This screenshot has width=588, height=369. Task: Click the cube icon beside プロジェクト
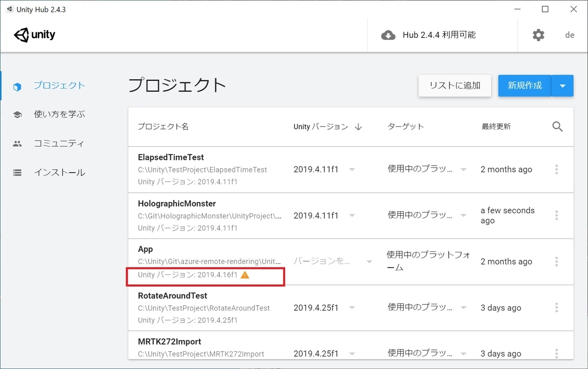(x=17, y=86)
